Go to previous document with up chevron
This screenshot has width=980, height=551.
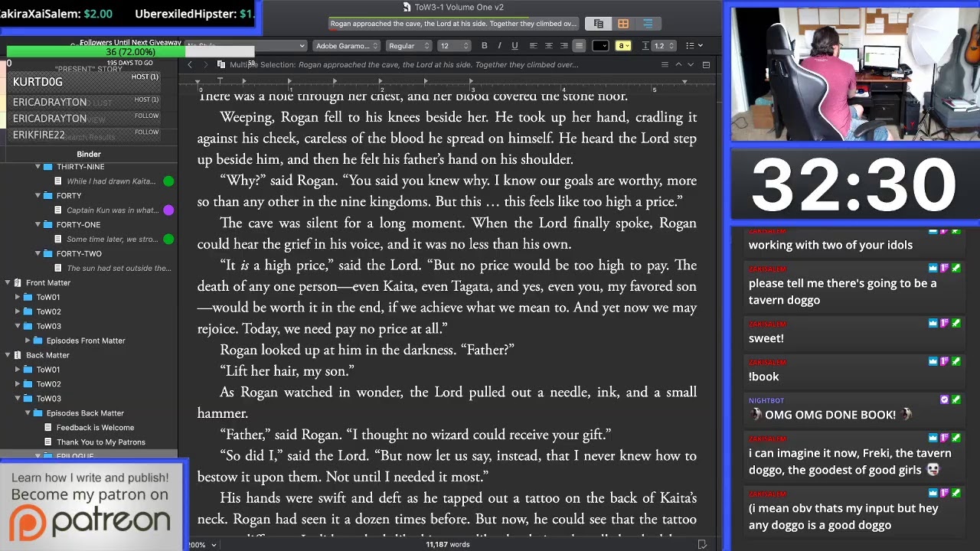pos(678,65)
